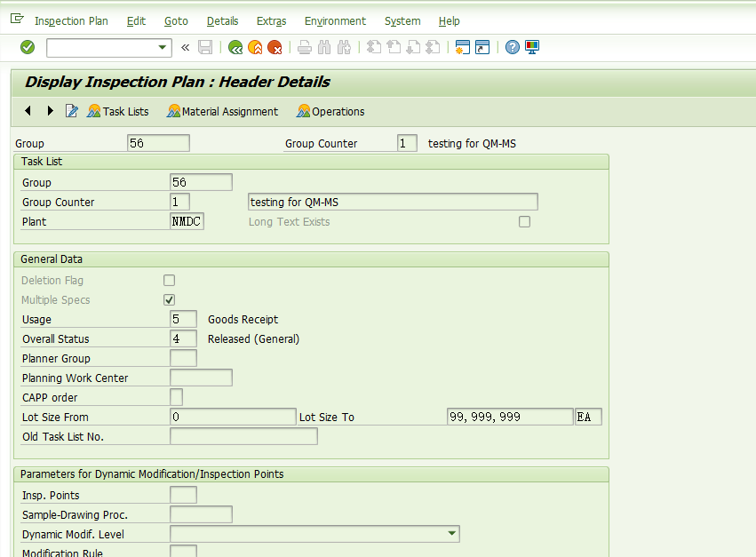Toggle the Long Text Exists checkbox
Image resolution: width=756 pixels, height=557 pixels.
click(524, 221)
